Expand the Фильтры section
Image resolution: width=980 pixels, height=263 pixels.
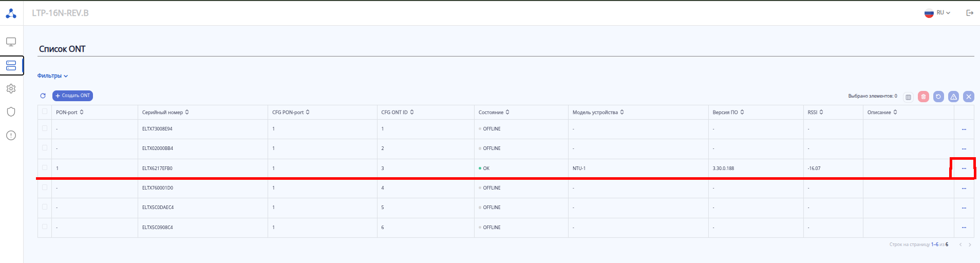[52, 76]
